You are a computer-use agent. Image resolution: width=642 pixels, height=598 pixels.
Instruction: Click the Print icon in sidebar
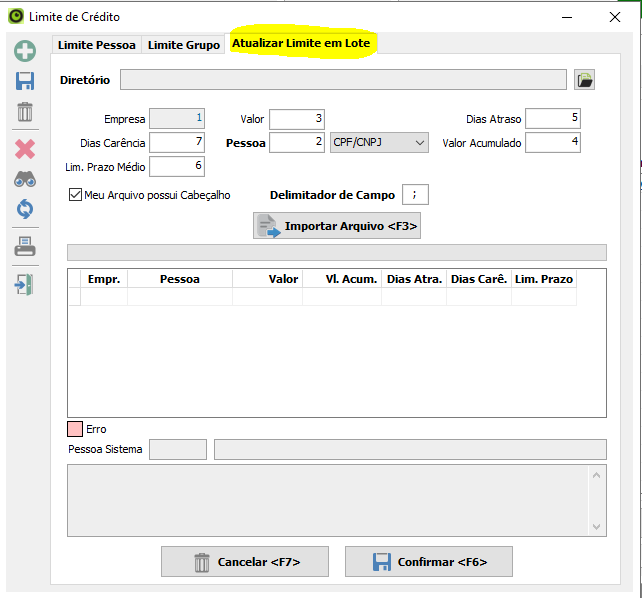(x=25, y=247)
